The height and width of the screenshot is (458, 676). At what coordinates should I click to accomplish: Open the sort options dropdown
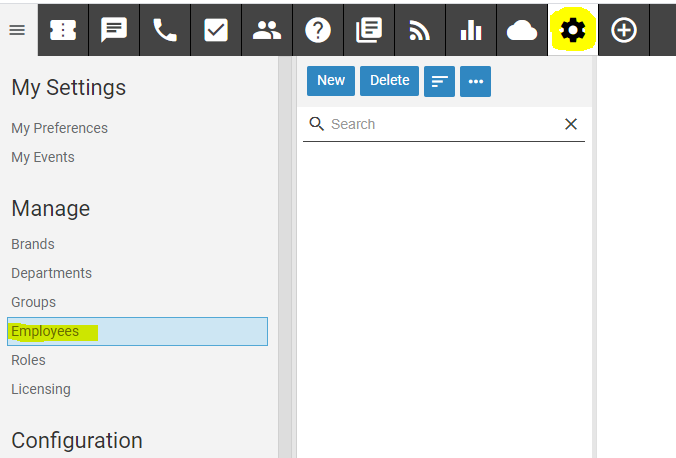439,82
